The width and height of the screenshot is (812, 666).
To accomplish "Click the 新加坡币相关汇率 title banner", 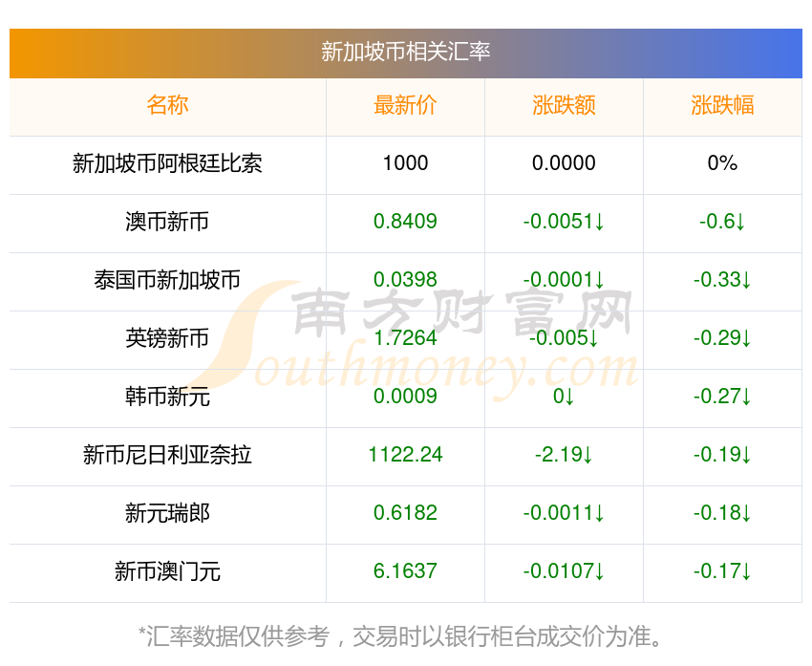I will click(405, 54).
